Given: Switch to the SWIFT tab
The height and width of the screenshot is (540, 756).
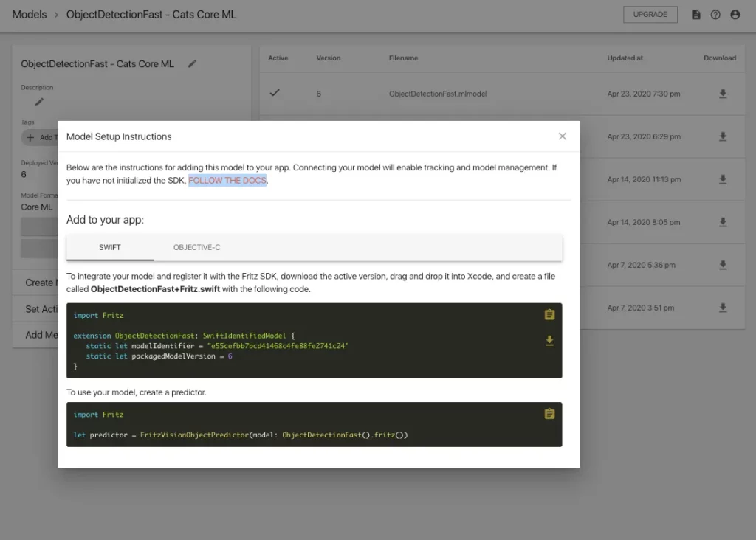Looking at the screenshot, I should tap(110, 247).
